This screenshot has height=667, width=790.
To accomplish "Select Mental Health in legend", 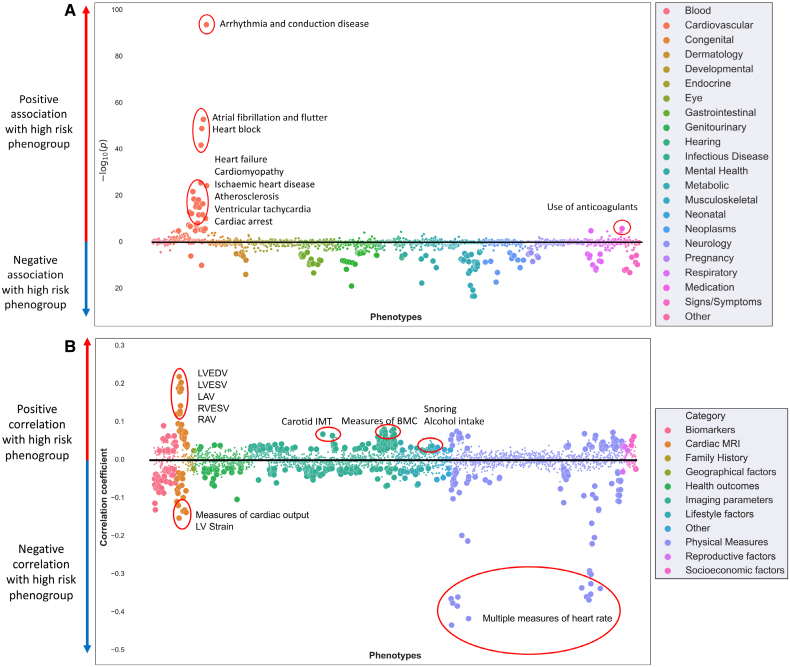I will click(716, 171).
